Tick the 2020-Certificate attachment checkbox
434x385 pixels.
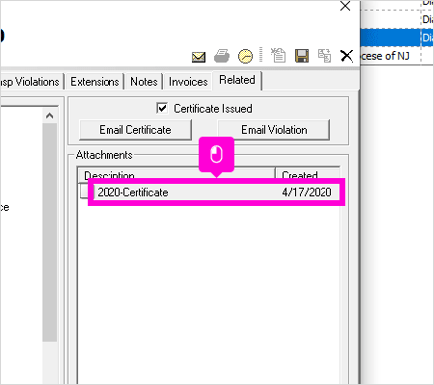(x=85, y=191)
